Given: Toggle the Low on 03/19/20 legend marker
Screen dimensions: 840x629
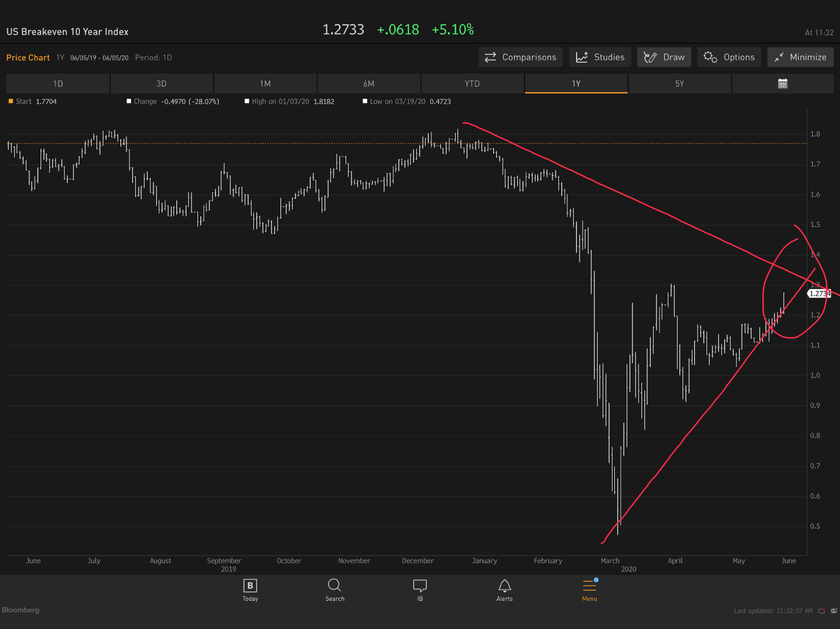Looking at the screenshot, I should [x=365, y=102].
